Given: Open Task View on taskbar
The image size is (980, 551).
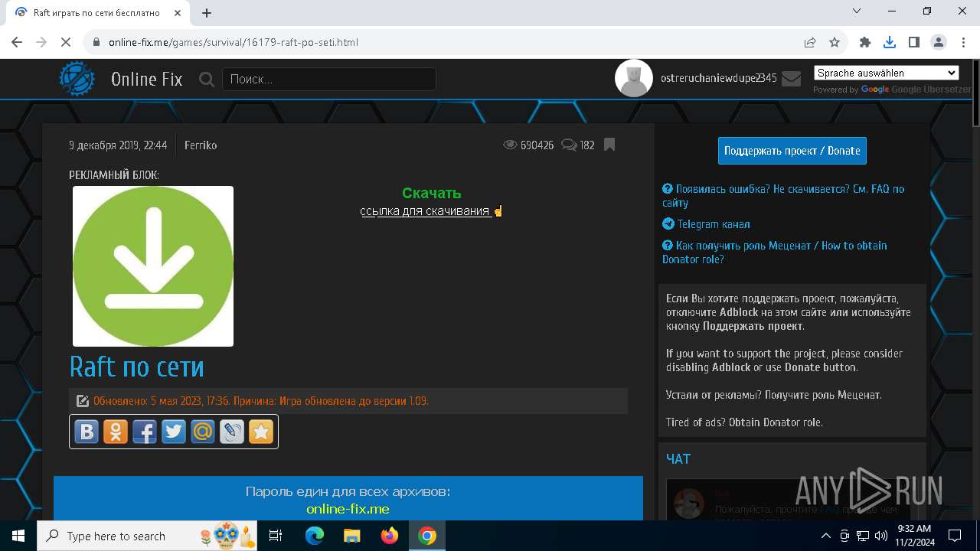Looking at the screenshot, I should tap(276, 536).
